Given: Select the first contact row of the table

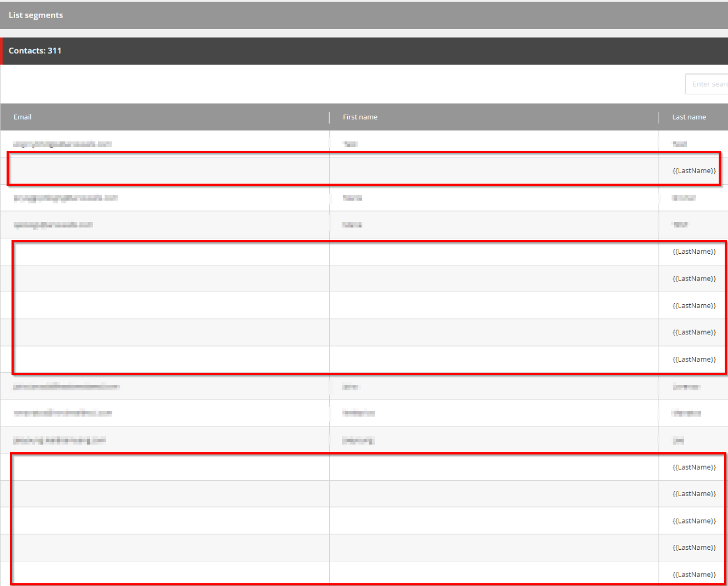Looking at the screenshot, I should [164, 144].
